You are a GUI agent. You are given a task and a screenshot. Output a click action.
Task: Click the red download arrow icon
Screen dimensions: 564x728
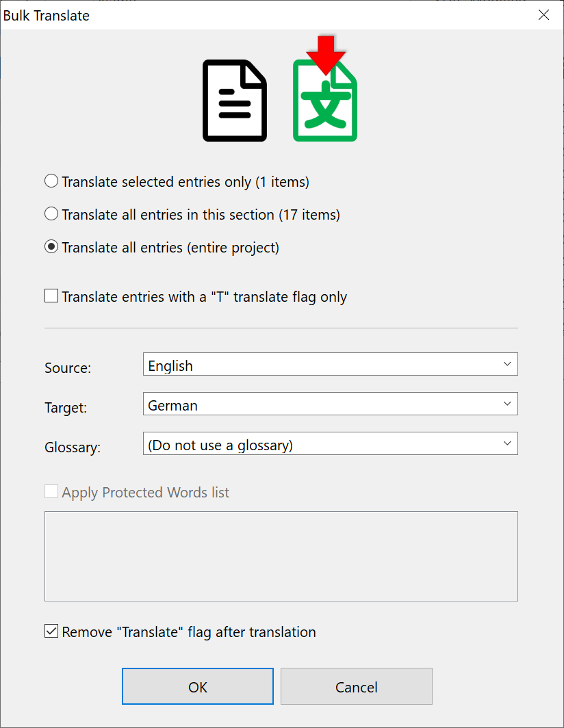pyautogui.click(x=326, y=54)
